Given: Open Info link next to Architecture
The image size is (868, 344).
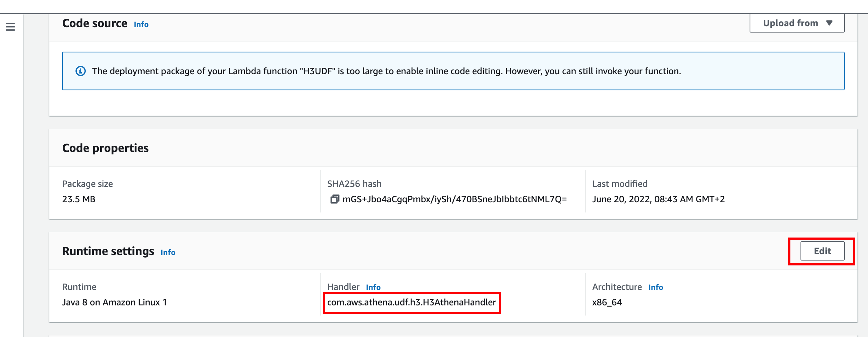Looking at the screenshot, I should tap(655, 287).
